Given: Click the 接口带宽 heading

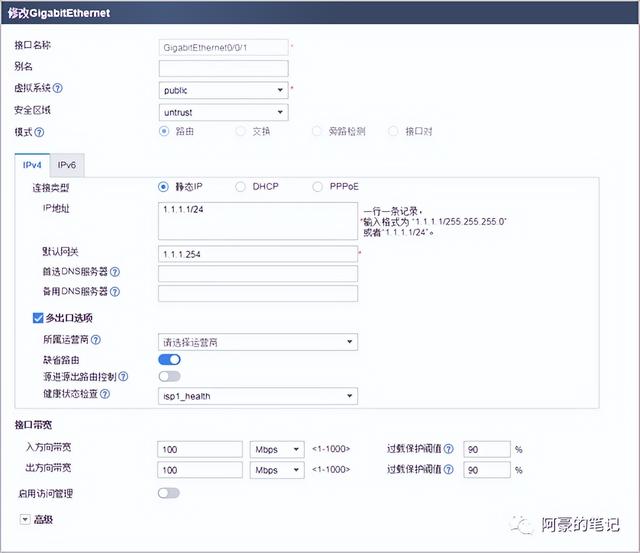Looking at the screenshot, I should click(33, 425).
